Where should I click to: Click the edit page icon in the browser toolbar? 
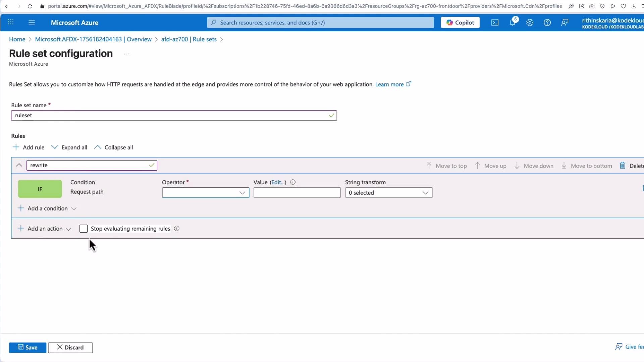(x=582, y=6)
